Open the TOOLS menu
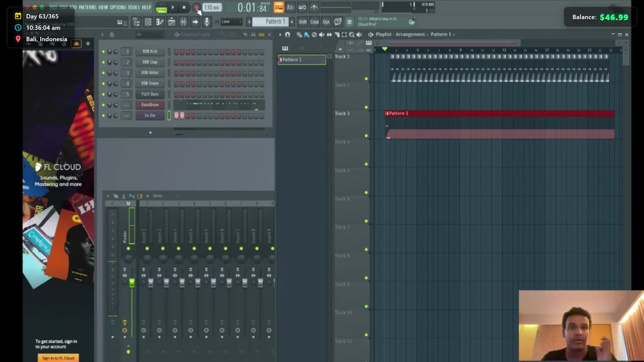The height and width of the screenshot is (362, 644). tap(134, 8)
